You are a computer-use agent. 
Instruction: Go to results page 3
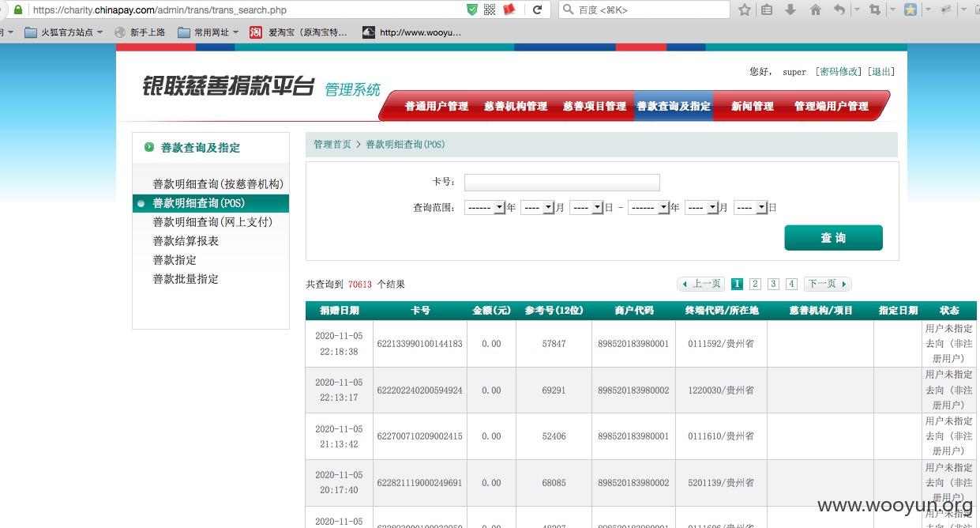pyautogui.click(x=773, y=284)
